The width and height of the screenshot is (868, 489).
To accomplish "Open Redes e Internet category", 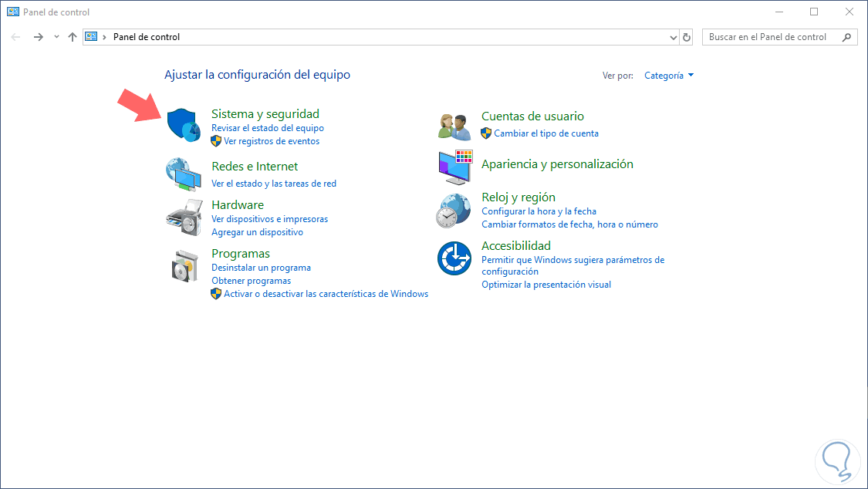I will 255,167.
